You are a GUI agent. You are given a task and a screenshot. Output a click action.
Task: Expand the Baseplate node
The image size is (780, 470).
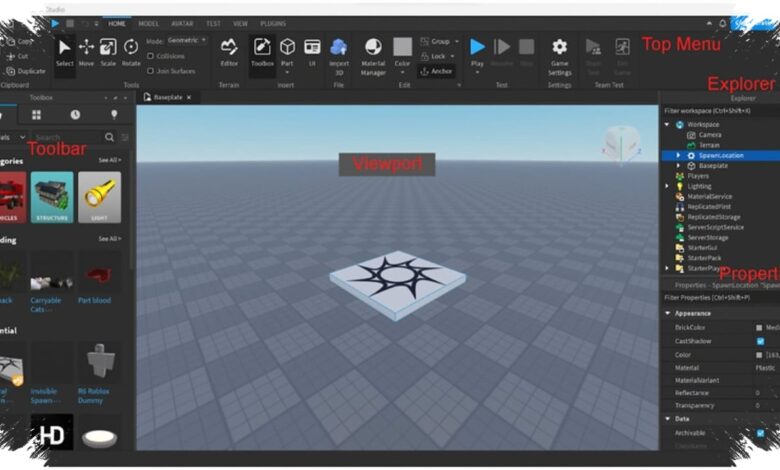tap(678, 166)
